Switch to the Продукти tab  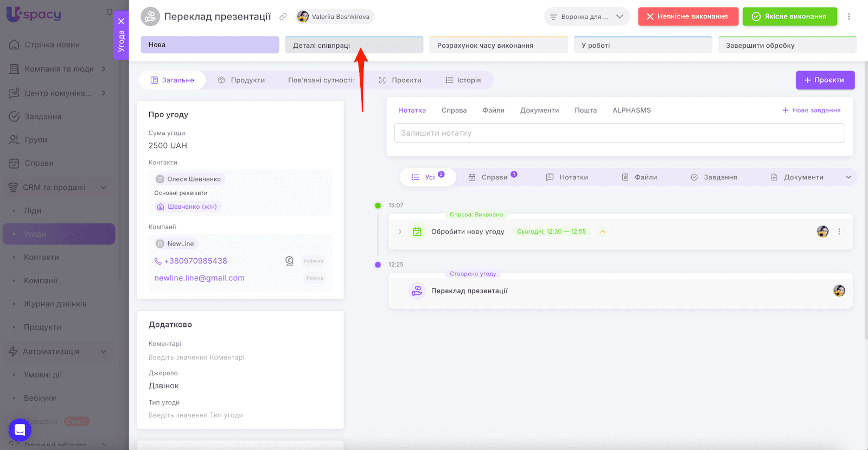(x=241, y=80)
